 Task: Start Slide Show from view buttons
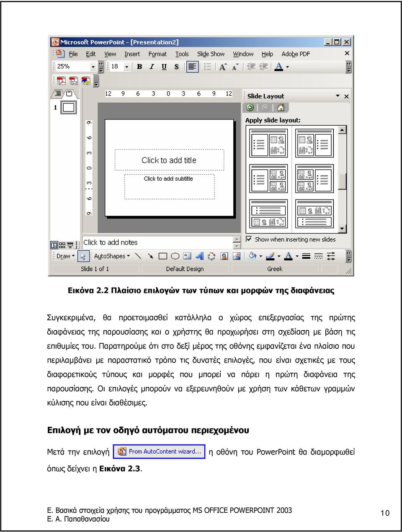[x=70, y=245]
